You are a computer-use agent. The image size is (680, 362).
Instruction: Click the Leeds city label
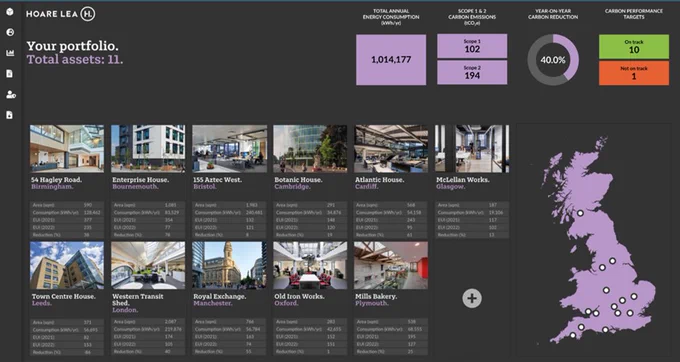(42, 303)
